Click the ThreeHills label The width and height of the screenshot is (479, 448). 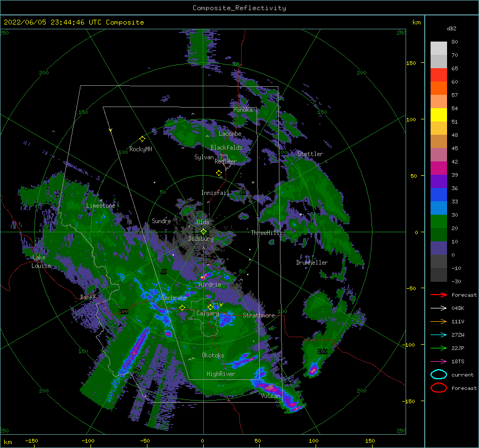coord(267,233)
